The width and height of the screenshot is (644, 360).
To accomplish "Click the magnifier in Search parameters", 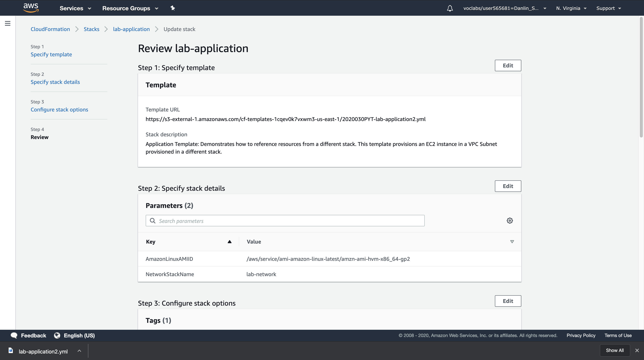I will [153, 221].
